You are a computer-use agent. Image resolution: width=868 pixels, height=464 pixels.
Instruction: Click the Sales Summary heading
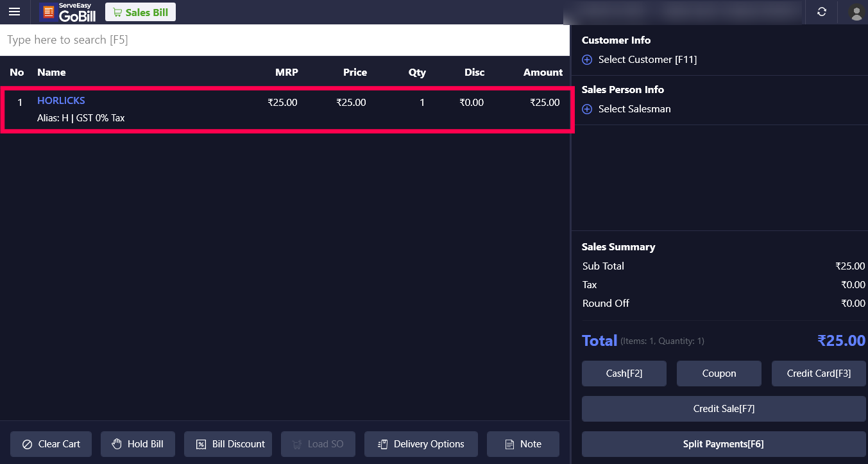coord(618,247)
